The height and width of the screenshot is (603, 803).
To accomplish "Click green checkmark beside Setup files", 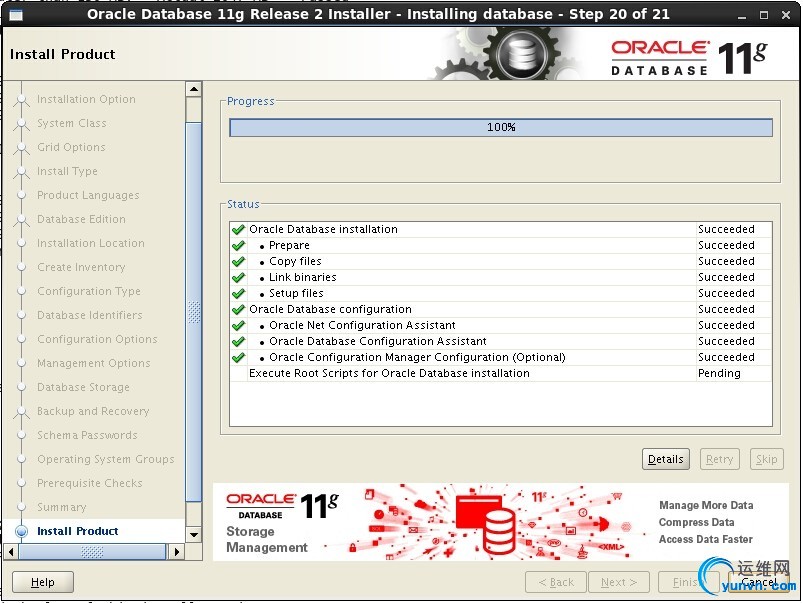I will pos(238,294).
